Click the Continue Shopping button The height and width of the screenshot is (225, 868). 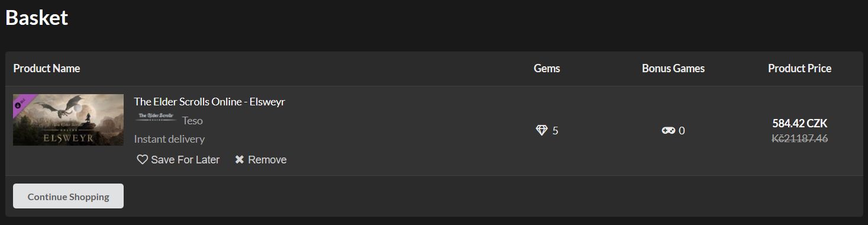(68, 196)
